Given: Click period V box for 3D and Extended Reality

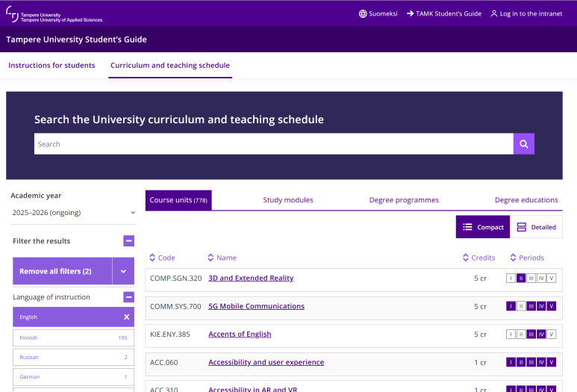Looking at the screenshot, I should 551,279.
